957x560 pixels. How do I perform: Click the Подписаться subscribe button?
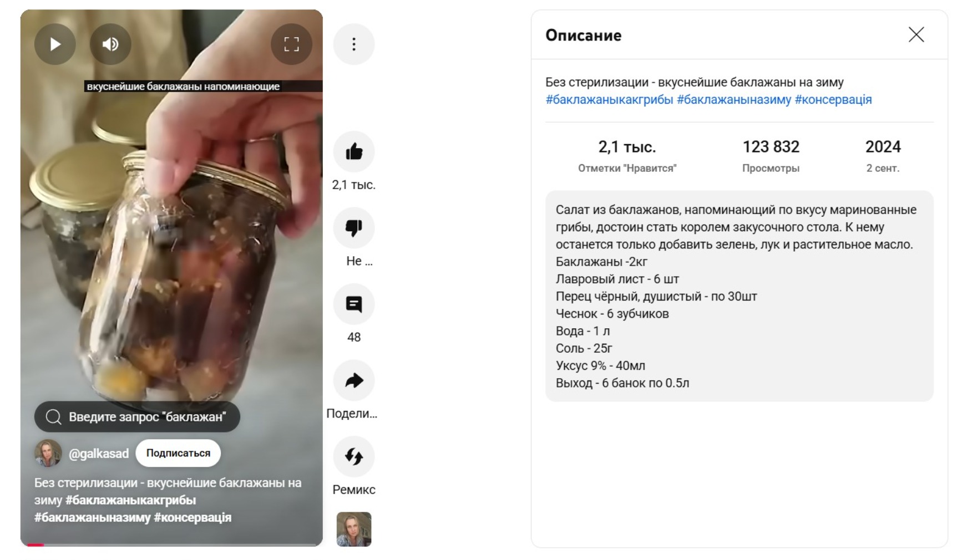178,453
